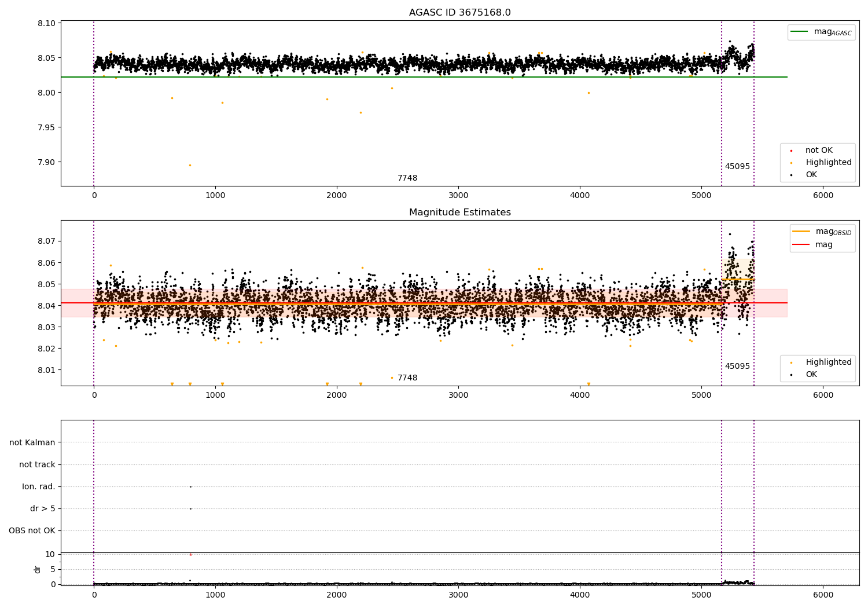This screenshot has width=868, height=608.
Task: Select the data dot on the dr > 5 row
Action: (190, 508)
